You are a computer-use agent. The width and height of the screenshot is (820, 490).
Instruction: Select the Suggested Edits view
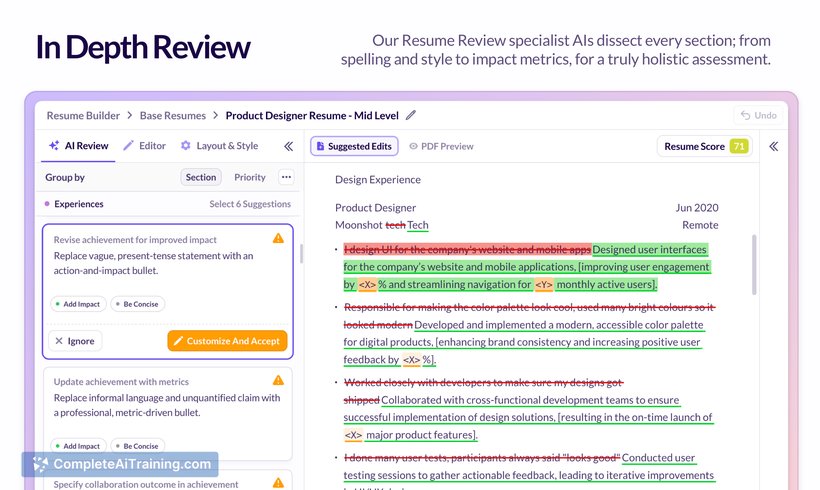[354, 146]
